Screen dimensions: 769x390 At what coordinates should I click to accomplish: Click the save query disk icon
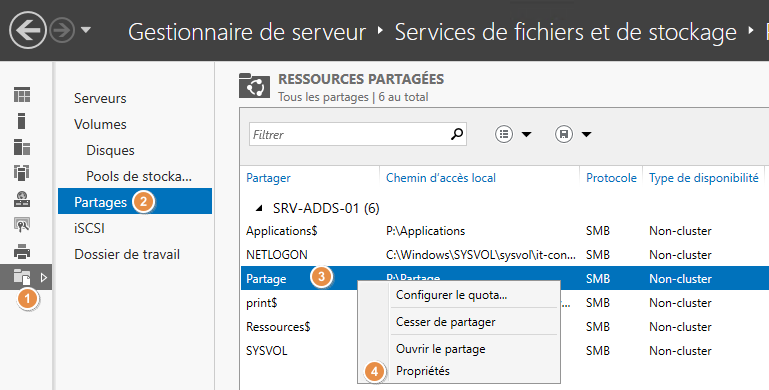564,134
